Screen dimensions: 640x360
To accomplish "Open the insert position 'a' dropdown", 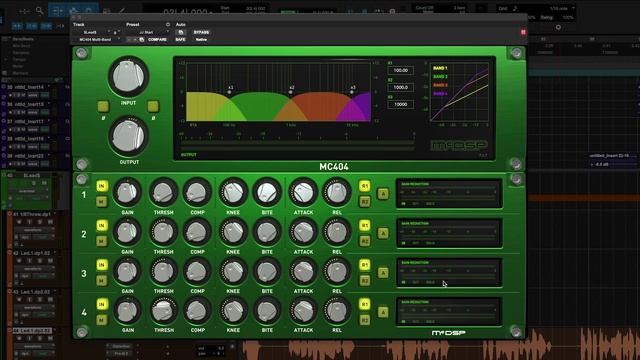I will (x=116, y=32).
